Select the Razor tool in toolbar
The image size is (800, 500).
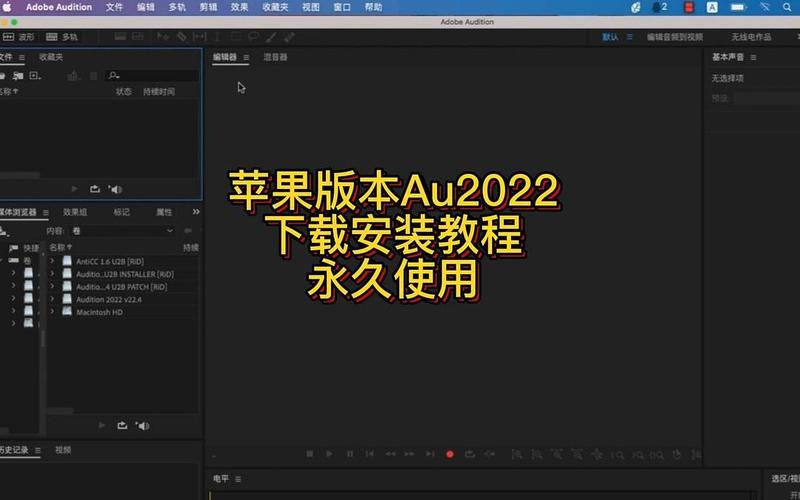coord(182,37)
